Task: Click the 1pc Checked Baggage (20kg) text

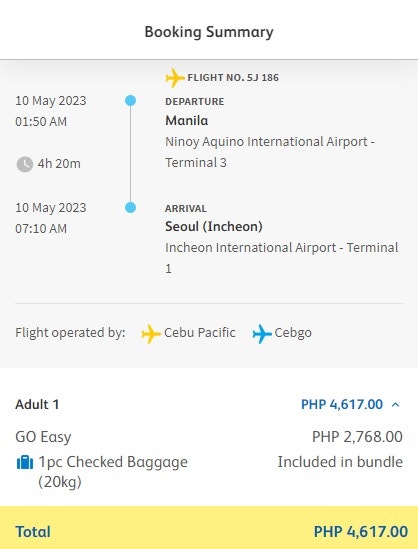Action: (113, 472)
